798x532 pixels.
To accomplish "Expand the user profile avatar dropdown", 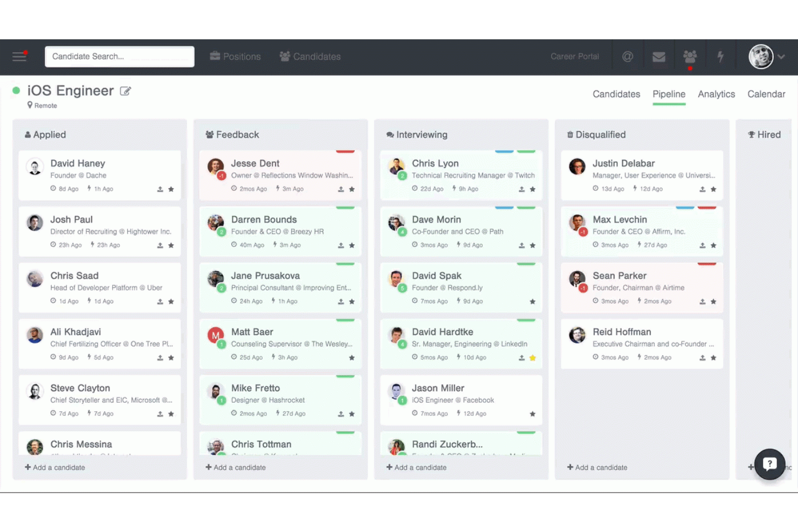I will tap(766, 57).
